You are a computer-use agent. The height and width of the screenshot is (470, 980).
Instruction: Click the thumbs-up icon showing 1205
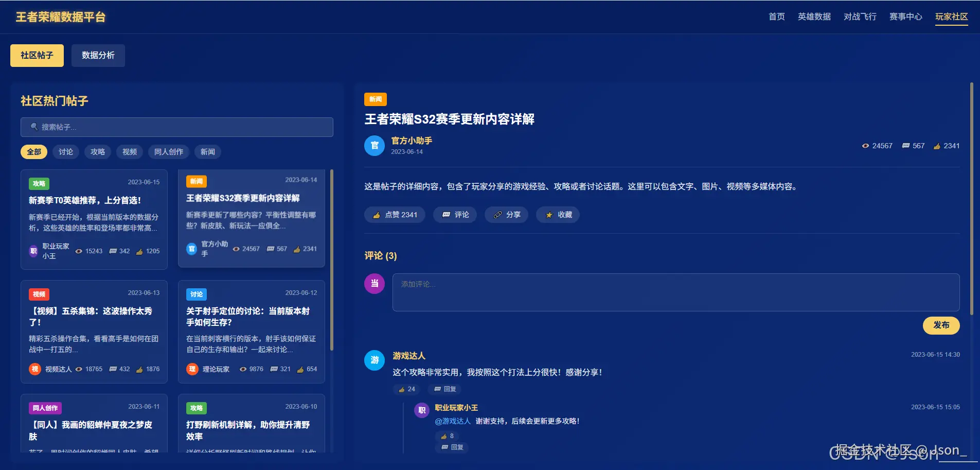[139, 251]
